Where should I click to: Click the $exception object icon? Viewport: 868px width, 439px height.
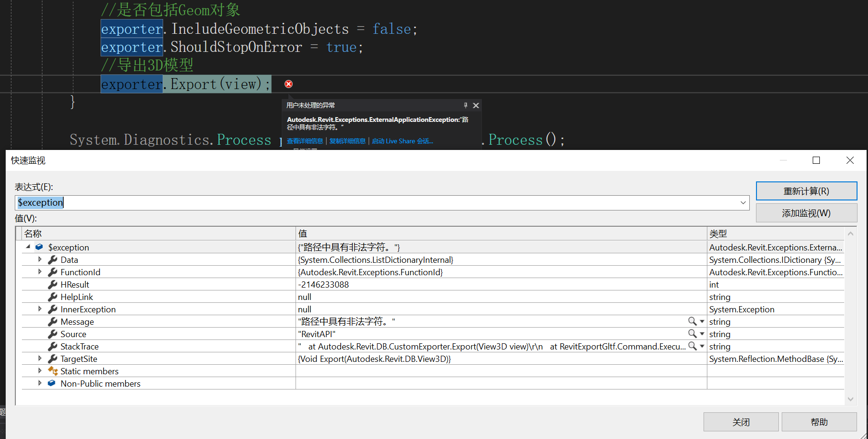click(x=40, y=247)
